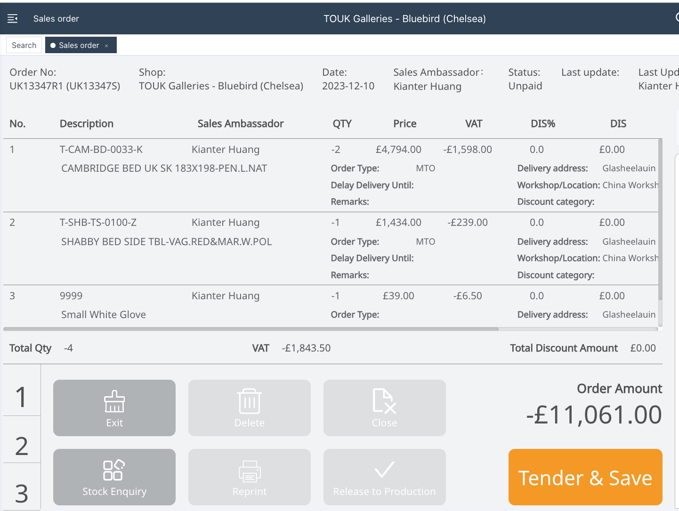Switch to the Search tab
Image resolution: width=679 pixels, height=511 pixels.
tap(24, 45)
